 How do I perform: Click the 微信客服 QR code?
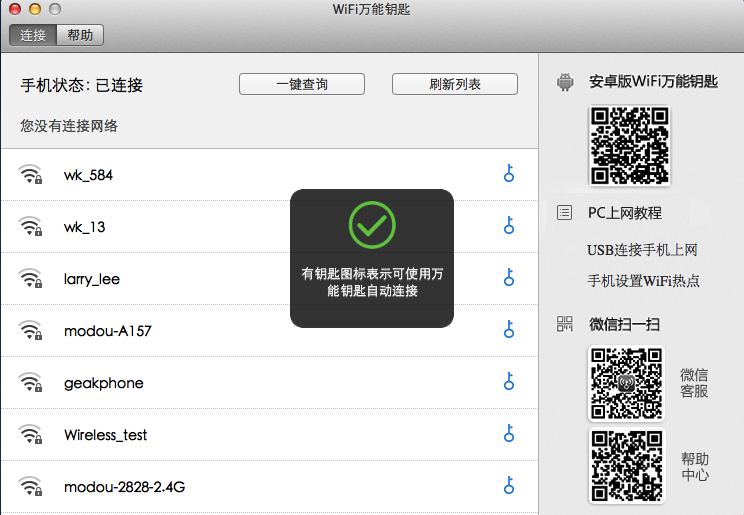pyautogui.click(x=626, y=384)
